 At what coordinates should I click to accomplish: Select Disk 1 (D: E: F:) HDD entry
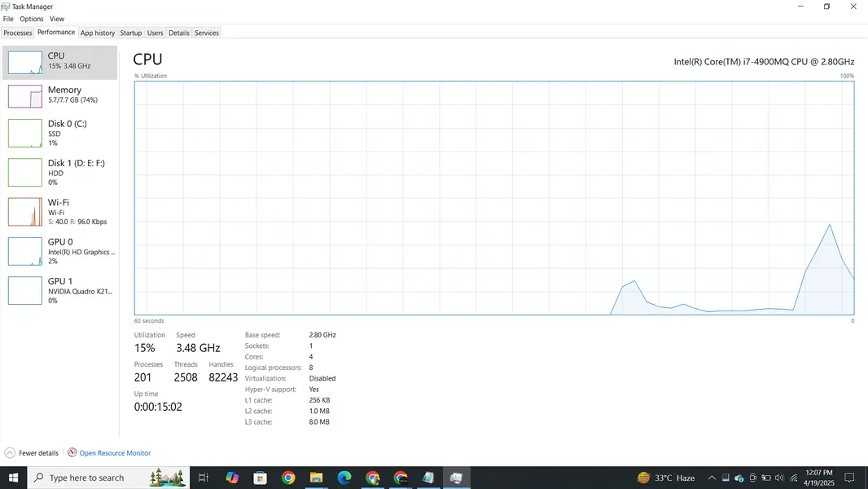click(x=61, y=172)
